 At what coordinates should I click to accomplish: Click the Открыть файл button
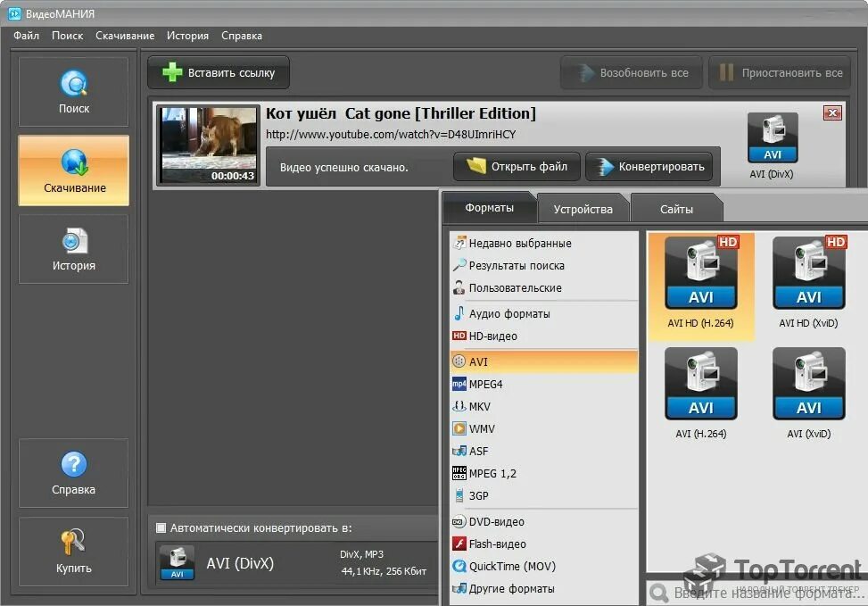[x=517, y=166]
